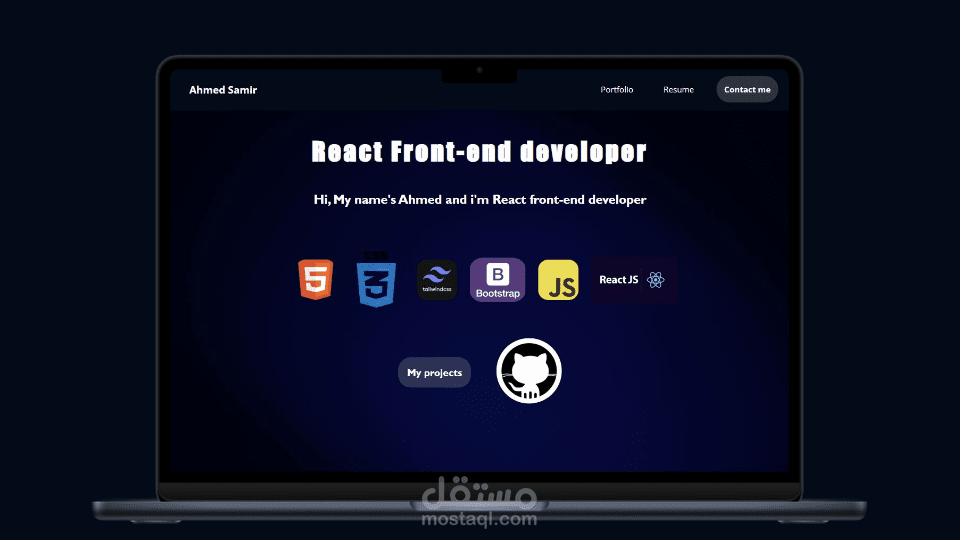Screen dimensions: 960x540
Task: Click the My projects button
Action: click(x=434, y=372)
